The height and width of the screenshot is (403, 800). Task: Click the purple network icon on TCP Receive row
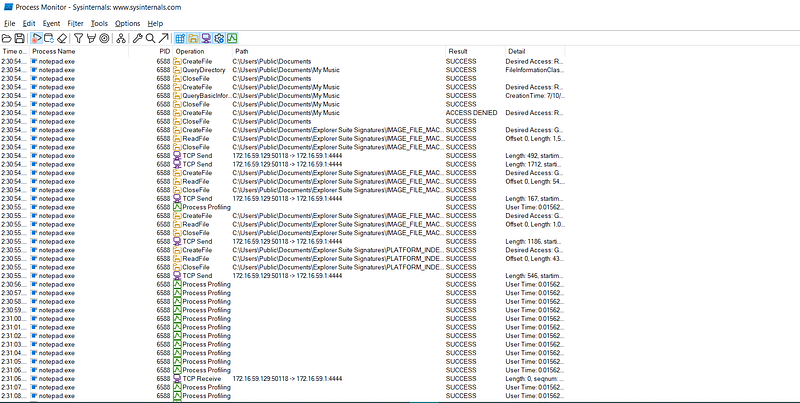177,379
